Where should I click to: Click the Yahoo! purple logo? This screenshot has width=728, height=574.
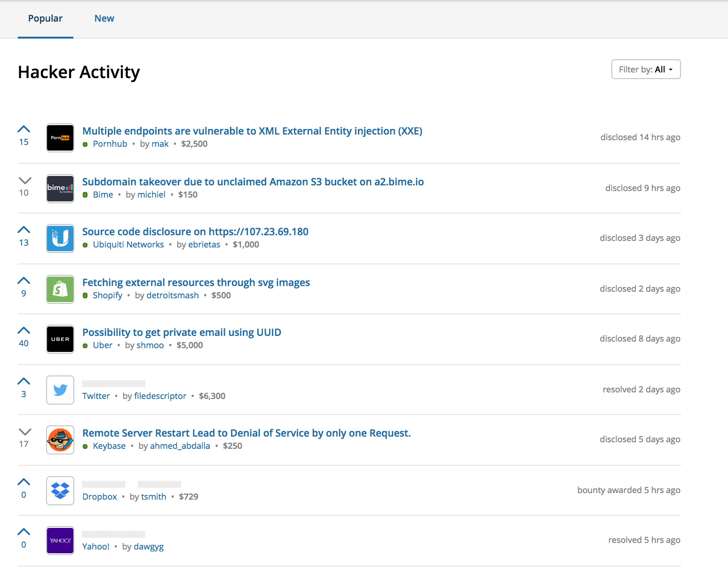(60, 541)
